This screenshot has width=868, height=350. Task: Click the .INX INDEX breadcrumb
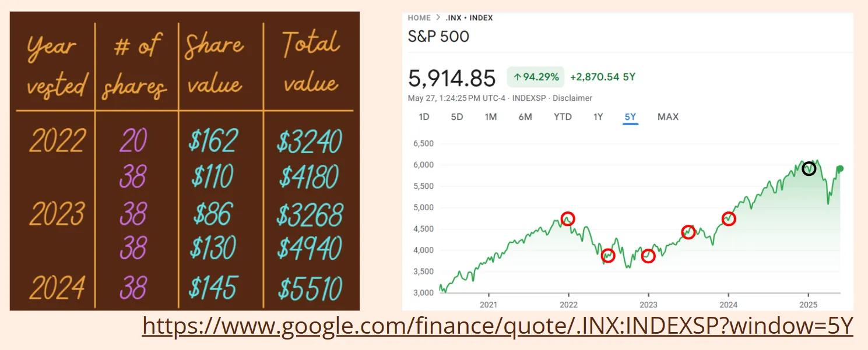tap(470, 18)
